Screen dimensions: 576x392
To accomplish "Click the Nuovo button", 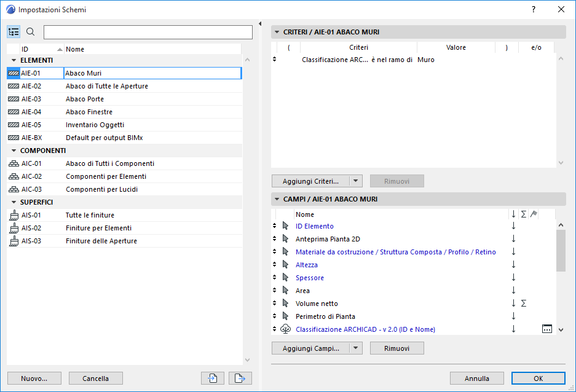I will click(34, 378).
